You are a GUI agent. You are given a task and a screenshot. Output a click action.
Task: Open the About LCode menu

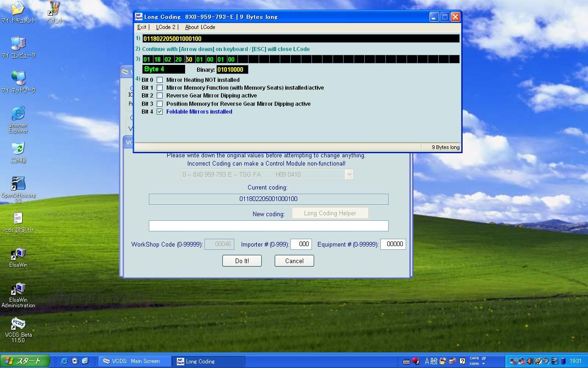[x=200, y=27]
